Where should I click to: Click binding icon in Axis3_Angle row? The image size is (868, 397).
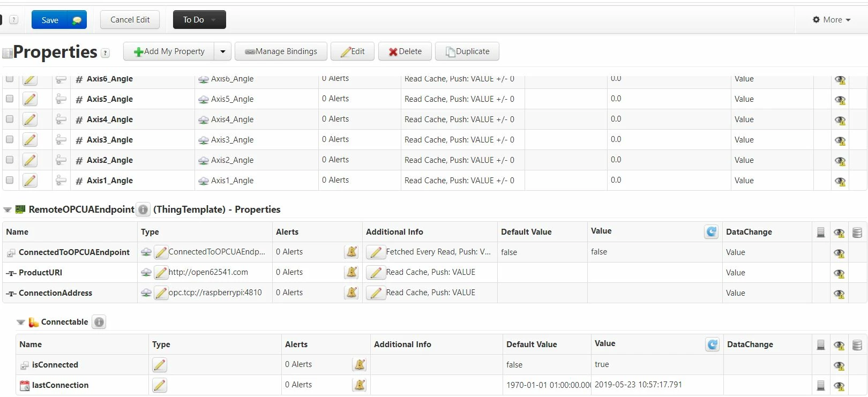tap(61, 140)
